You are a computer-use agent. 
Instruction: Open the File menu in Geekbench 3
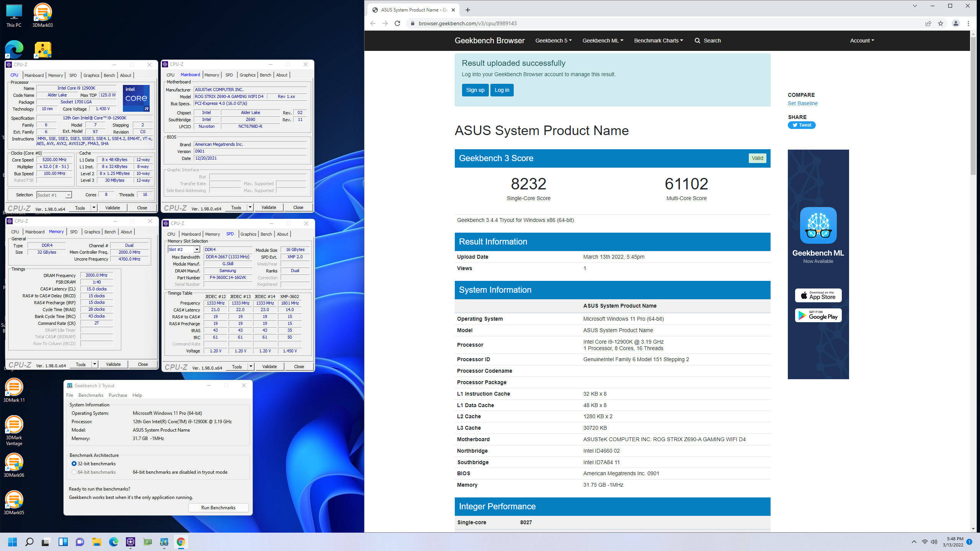pyautogui.click(x=70, y=395)
